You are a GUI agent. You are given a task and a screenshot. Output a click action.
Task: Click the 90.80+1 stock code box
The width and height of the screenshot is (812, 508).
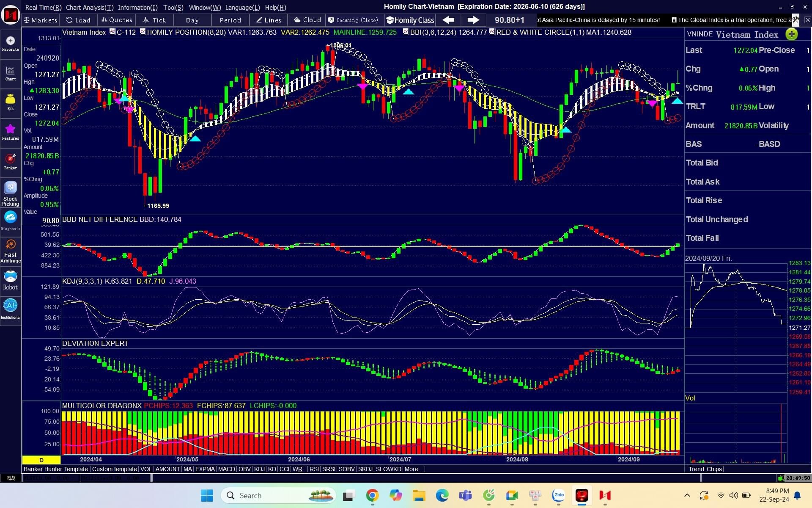tap(509, 20)
